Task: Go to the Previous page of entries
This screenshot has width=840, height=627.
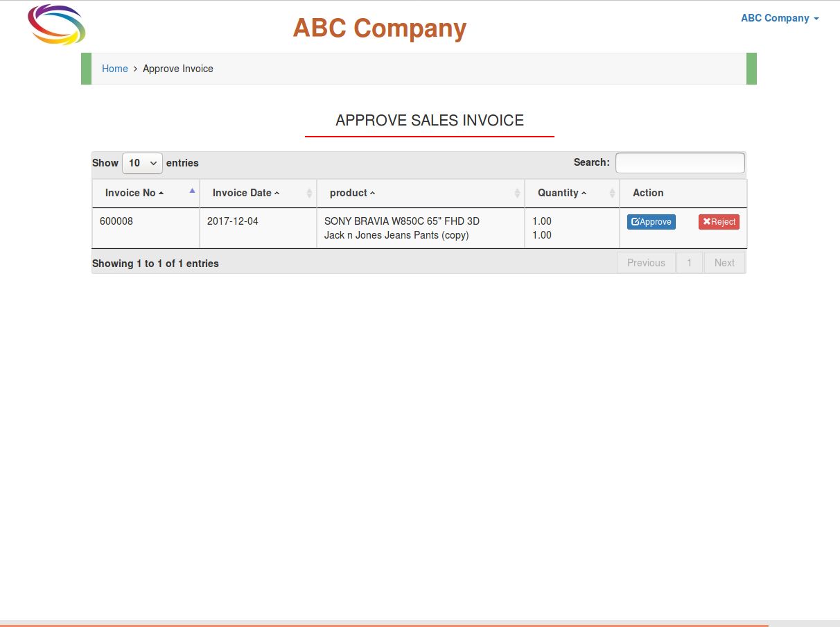Action: pyautogui.click(x=646, y=263)
